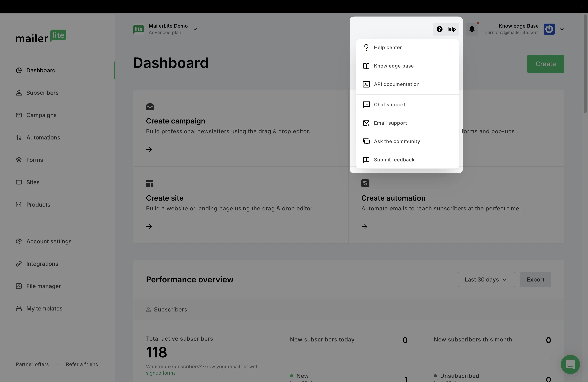Choose Chat support in Help menu
This screenshot has width=588, height=382.
click(389, 105)
